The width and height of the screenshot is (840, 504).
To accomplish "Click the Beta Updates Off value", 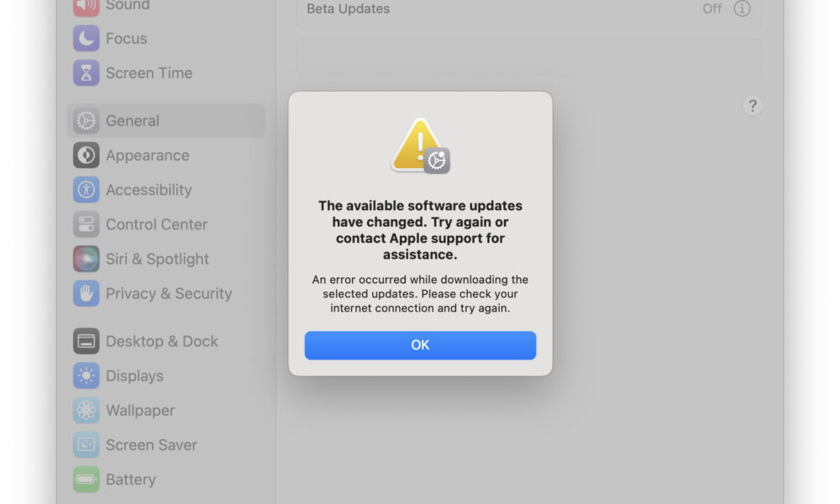I will pos(712,8).
